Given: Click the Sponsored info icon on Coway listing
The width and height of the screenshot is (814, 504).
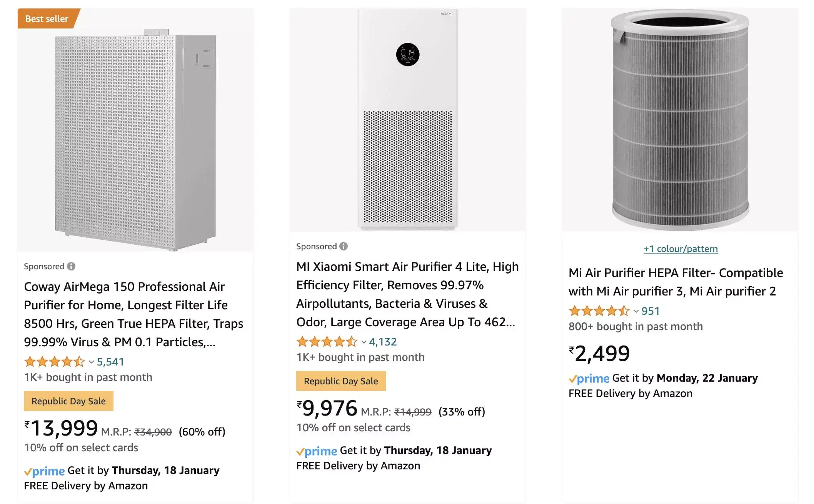Looking at the screenshot, I should point(71,266).
